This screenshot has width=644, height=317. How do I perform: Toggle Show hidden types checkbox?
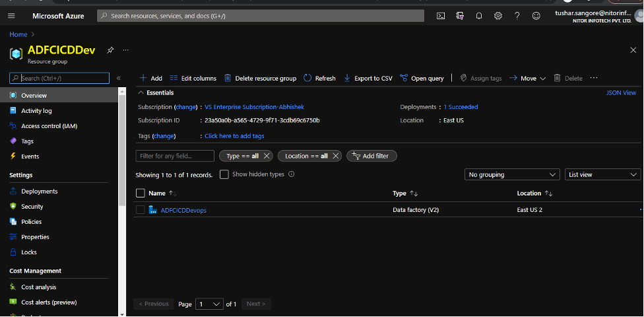tap(224, 174)
